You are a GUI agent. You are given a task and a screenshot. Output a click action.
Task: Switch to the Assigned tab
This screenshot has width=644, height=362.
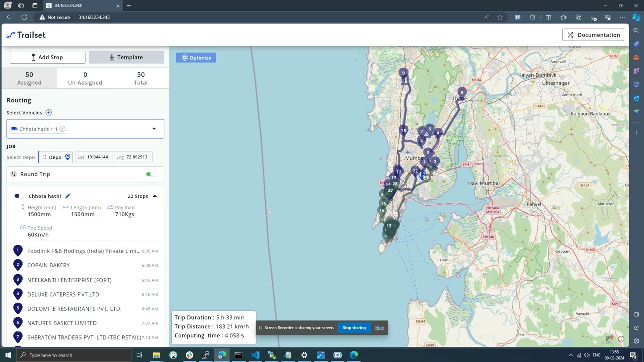[x=29, y=78]
